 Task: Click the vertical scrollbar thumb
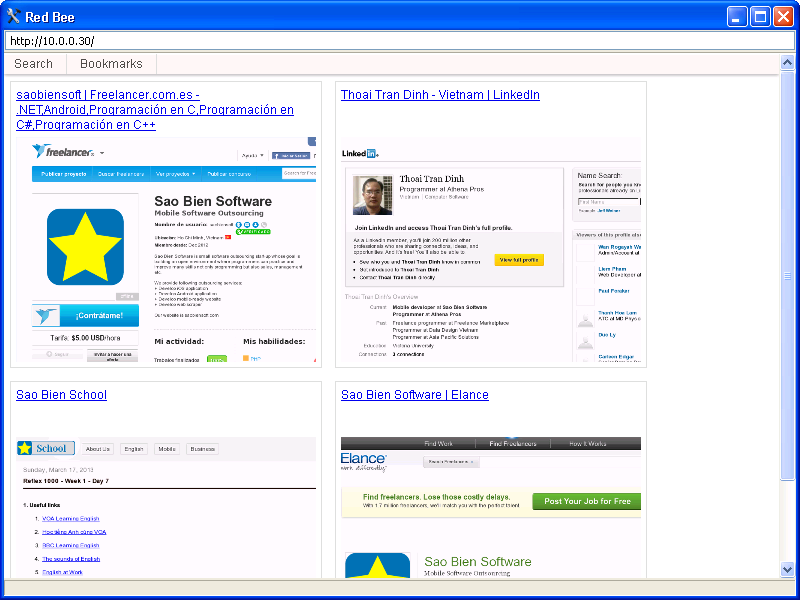(x=787, y=276)
